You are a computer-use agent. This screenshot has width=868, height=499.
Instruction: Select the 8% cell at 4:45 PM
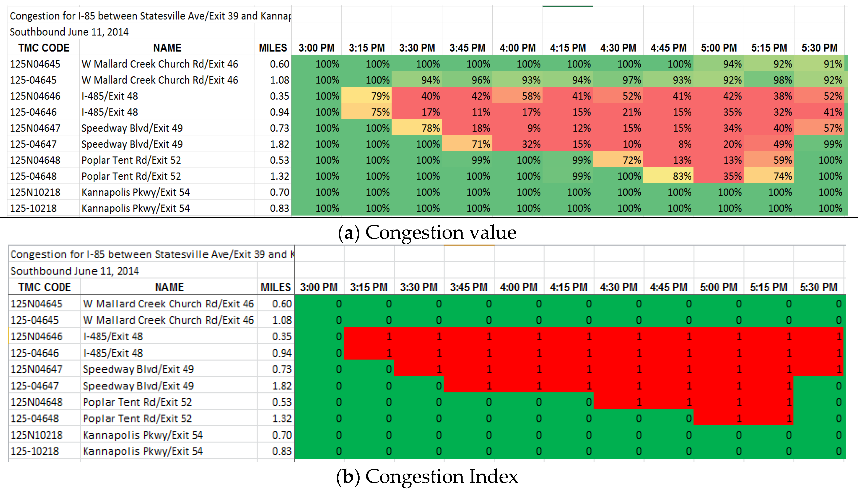point(668,144)
